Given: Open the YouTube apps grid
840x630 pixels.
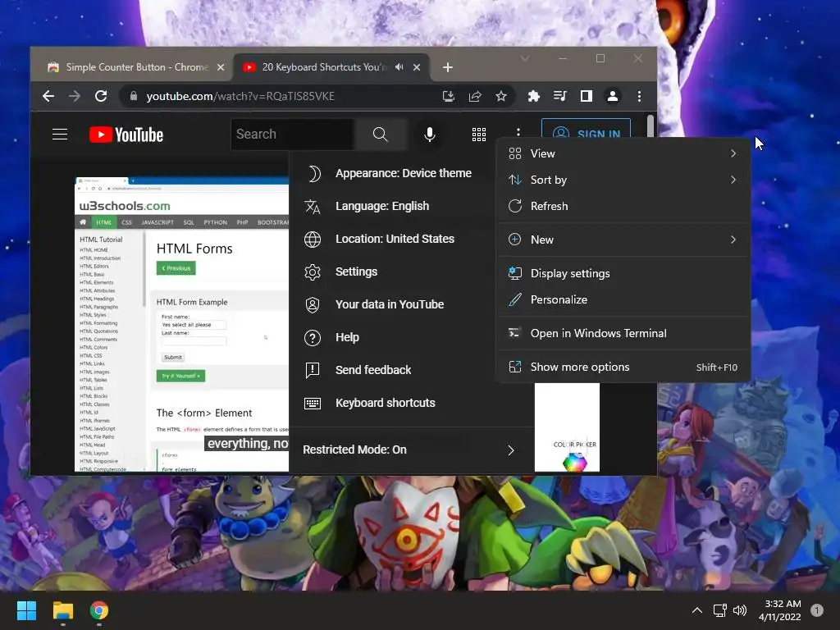Looking at the screenshot, I should pos(479,135).
